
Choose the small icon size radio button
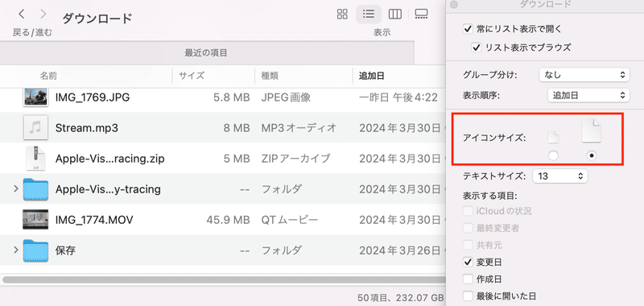tap(553, 155)
